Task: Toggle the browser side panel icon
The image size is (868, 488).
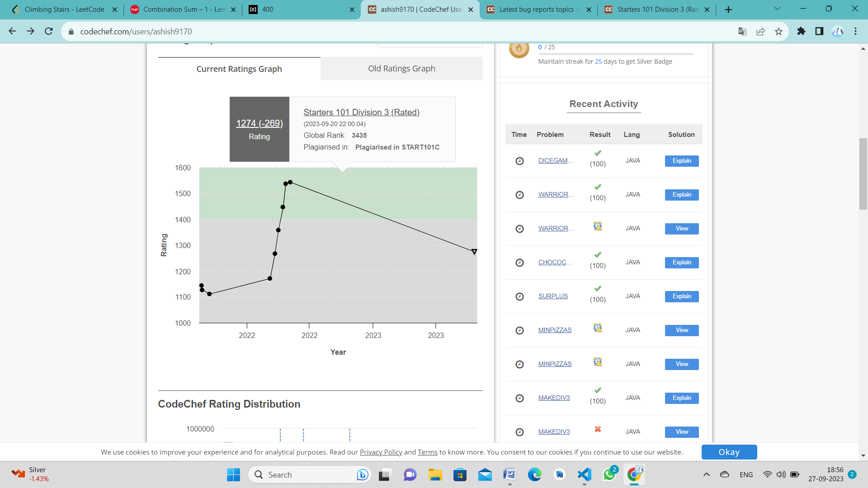Action: [819, 31]
